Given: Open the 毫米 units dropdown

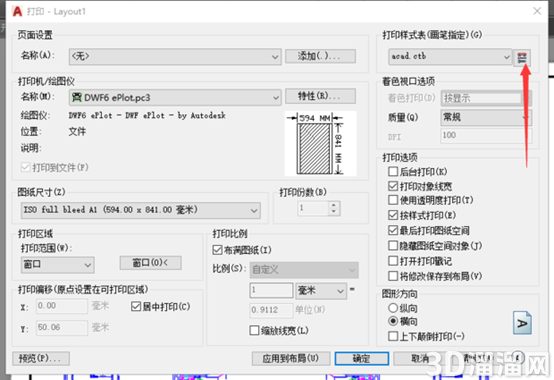Looking at the screenshot, I should point(321,291).
